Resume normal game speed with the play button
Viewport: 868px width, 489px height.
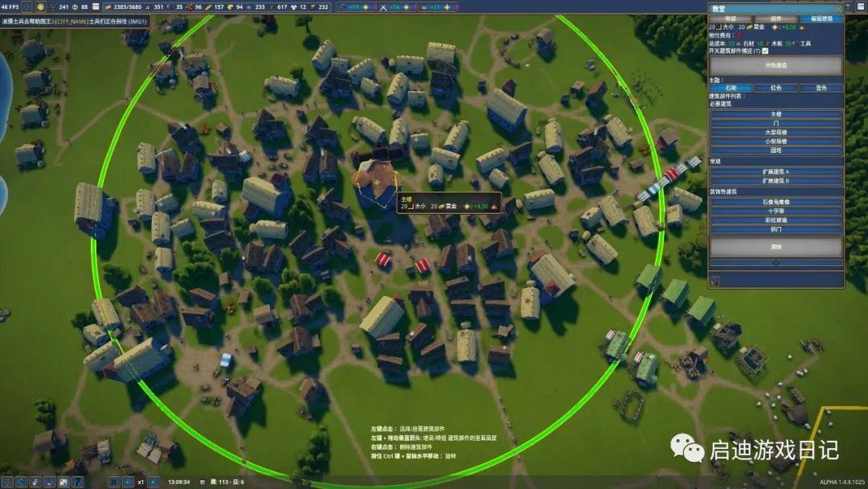tap(127, 482)
